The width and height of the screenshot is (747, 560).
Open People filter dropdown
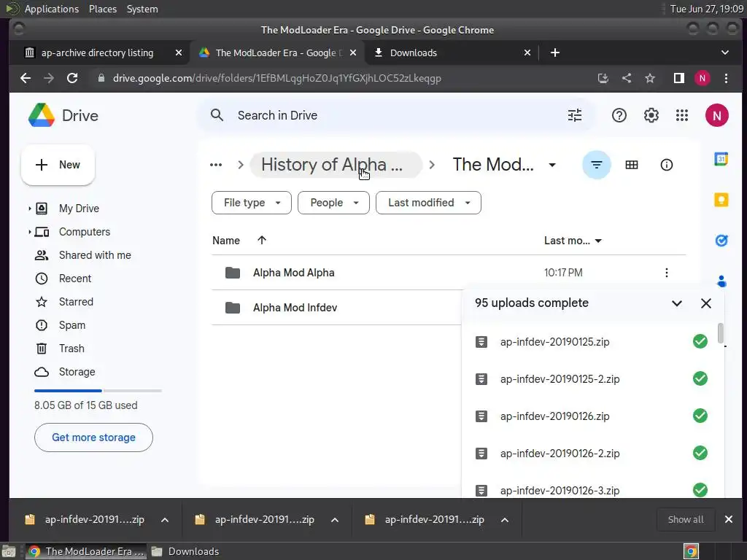click(x=333, y=203)
